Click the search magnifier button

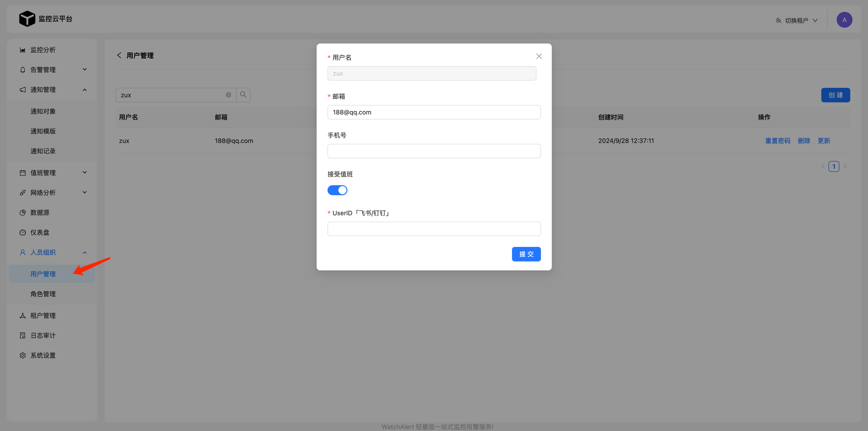click(243, 95)
